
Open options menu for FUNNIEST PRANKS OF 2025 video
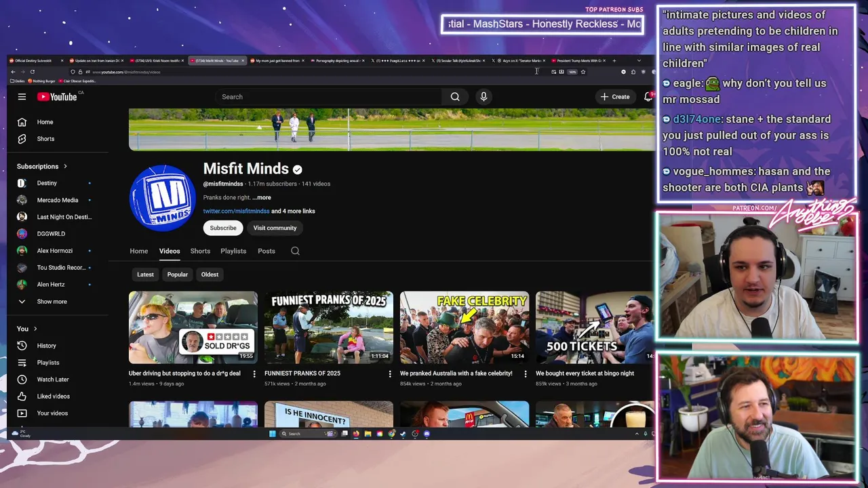(x=390, y=374)
